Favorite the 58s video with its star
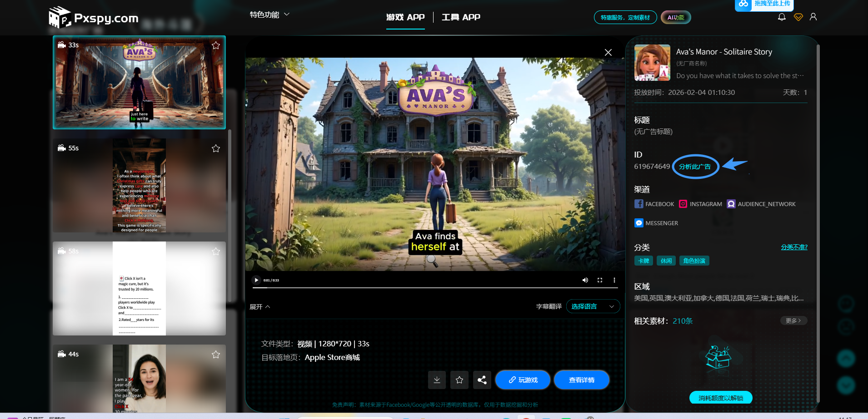 coord(216,251)
